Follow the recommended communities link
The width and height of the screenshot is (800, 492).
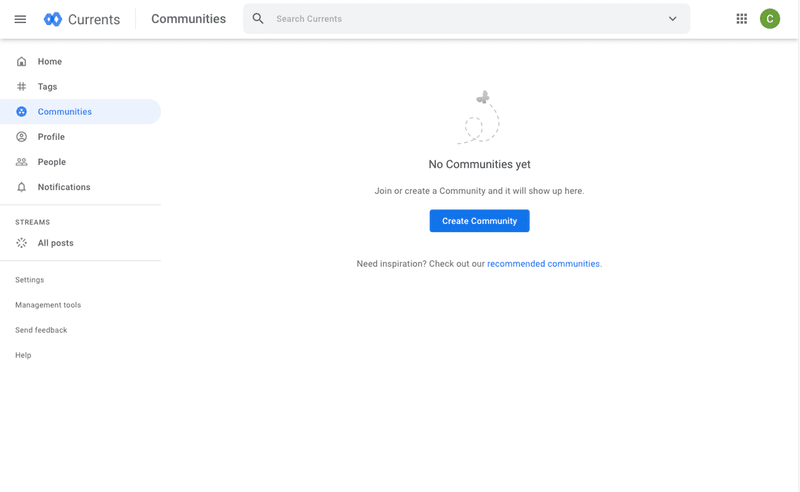click(544, 264)
